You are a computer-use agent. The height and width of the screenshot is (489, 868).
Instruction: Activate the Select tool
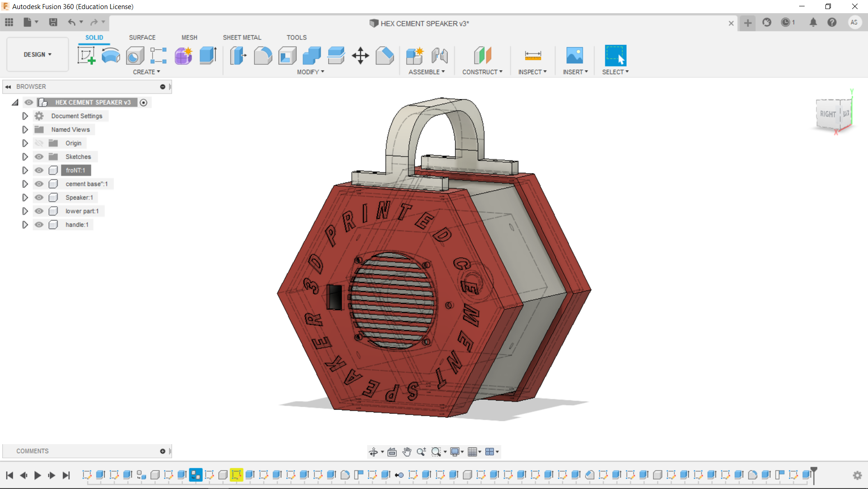pos(616,56)
